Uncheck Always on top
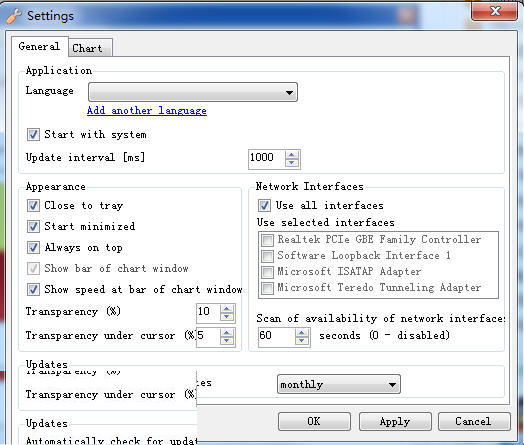Viewport: 524px width, 445px height. [x=33, y=248]
